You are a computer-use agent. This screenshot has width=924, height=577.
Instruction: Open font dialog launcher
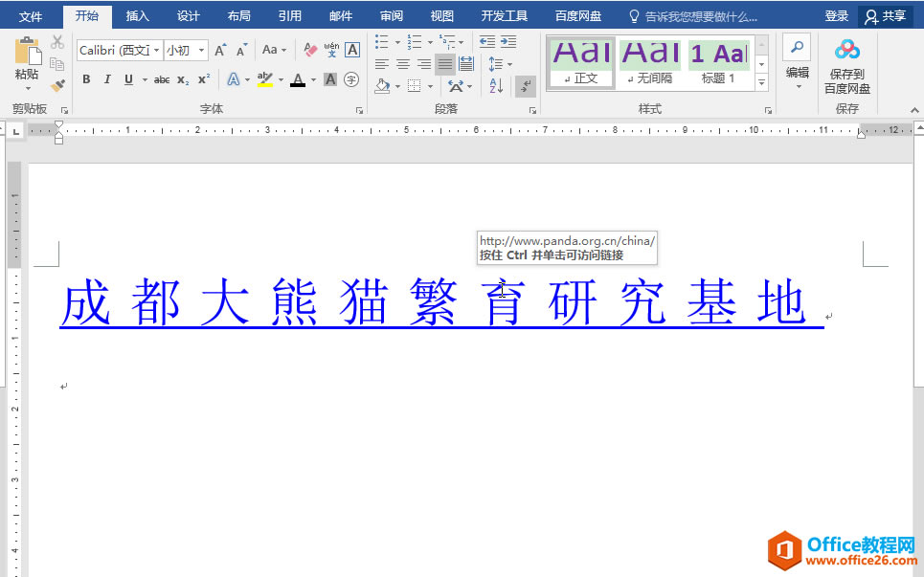359,110
